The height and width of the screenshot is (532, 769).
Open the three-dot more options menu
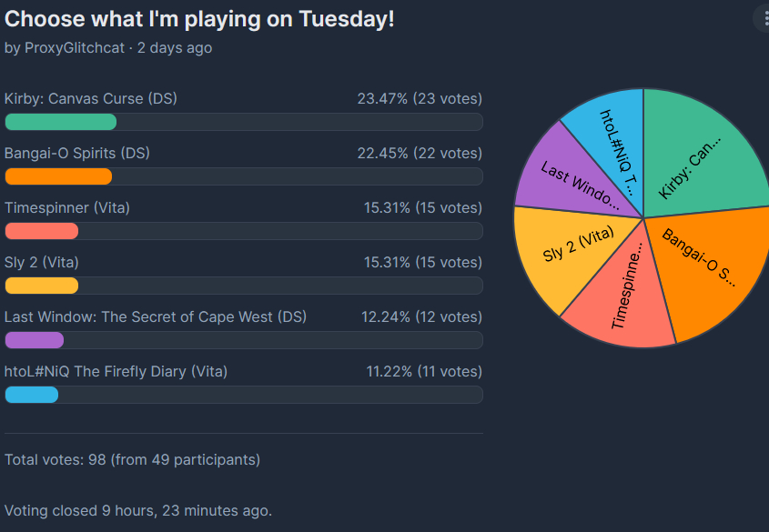[x=762, y=17]
